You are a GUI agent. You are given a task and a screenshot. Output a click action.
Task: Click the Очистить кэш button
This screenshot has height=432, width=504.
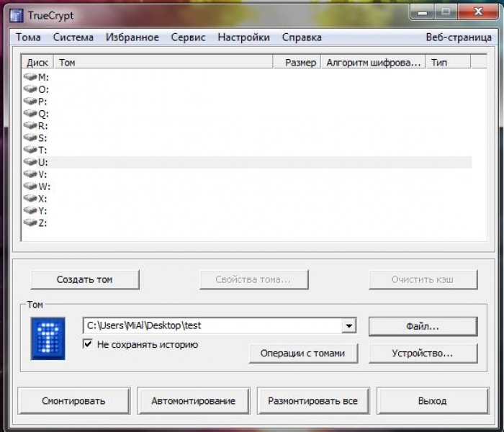423,279
